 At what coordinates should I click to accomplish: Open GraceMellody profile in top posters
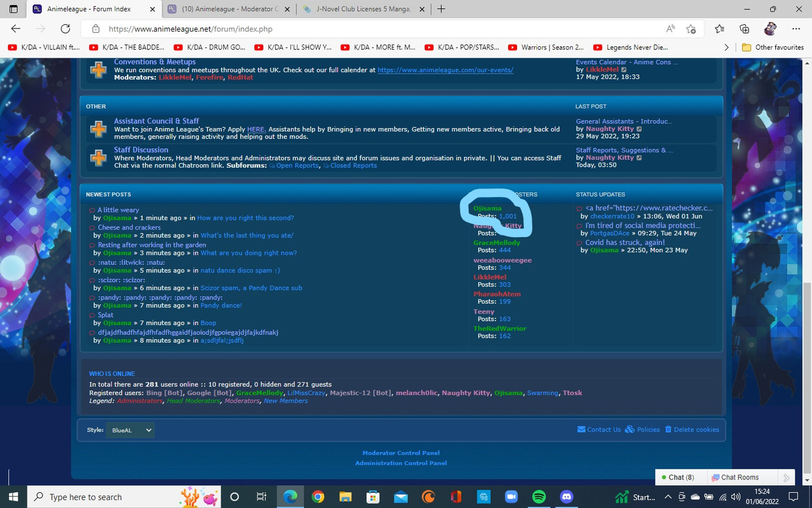pyautogui.click(x=497, y=243)
